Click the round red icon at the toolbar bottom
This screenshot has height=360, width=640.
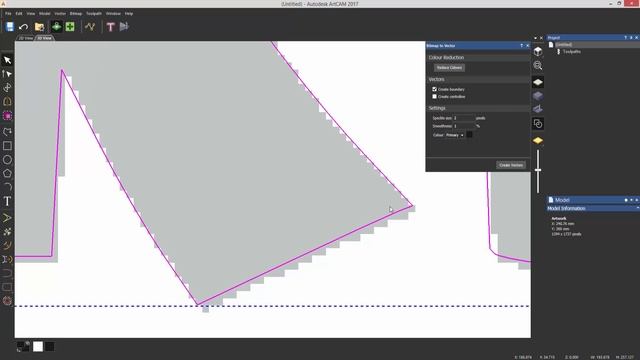coord(7,301)
